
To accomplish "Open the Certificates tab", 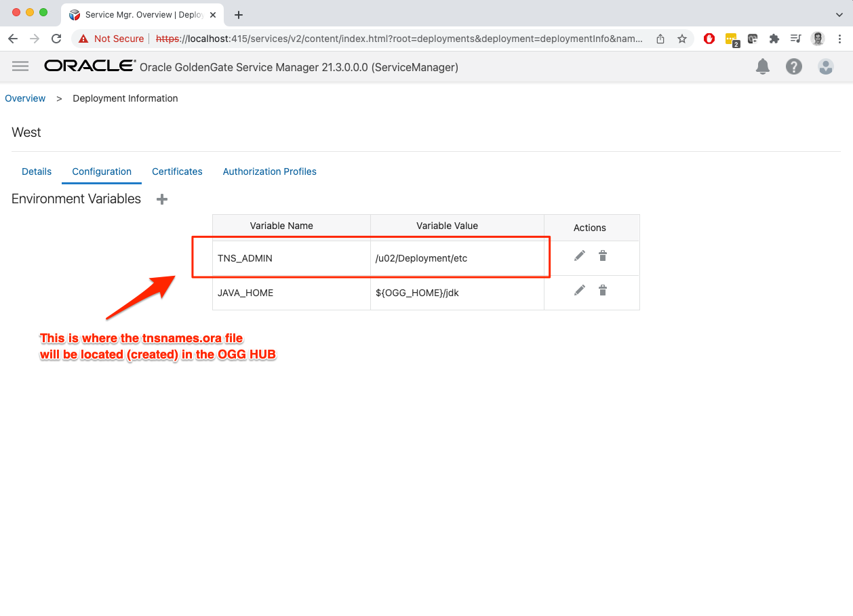I will (x=177, y=171).
